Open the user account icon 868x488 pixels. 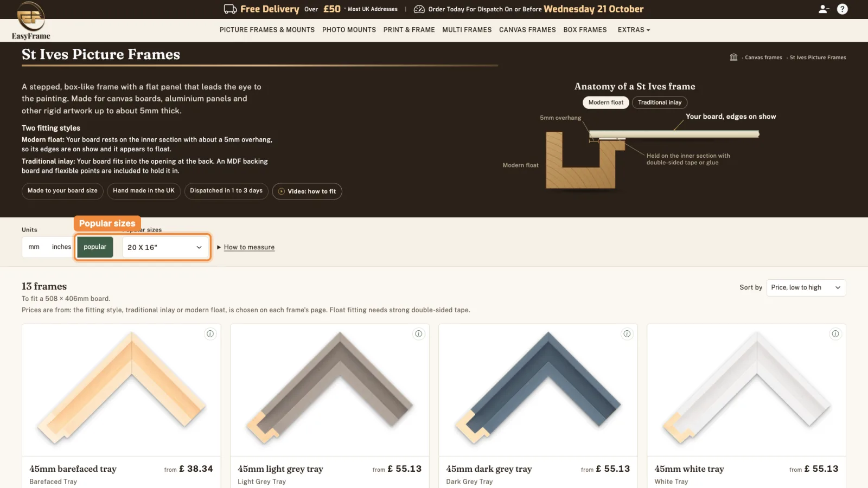coord(824,9)
